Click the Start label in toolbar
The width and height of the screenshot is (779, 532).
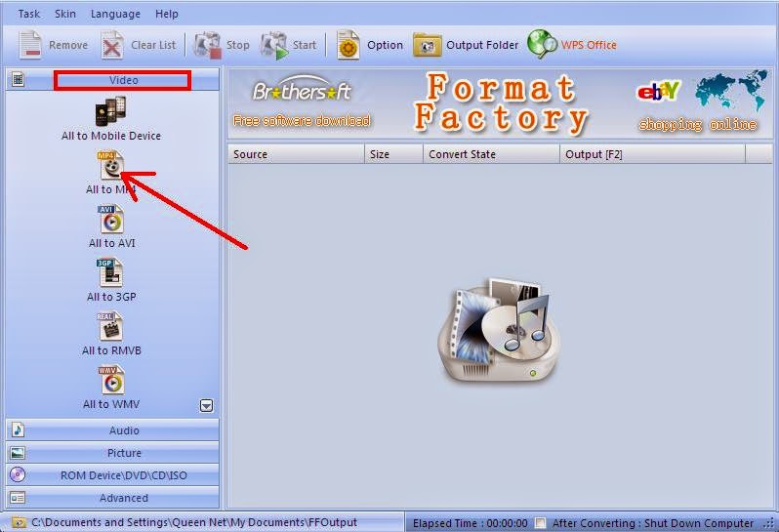coord(305,45)
